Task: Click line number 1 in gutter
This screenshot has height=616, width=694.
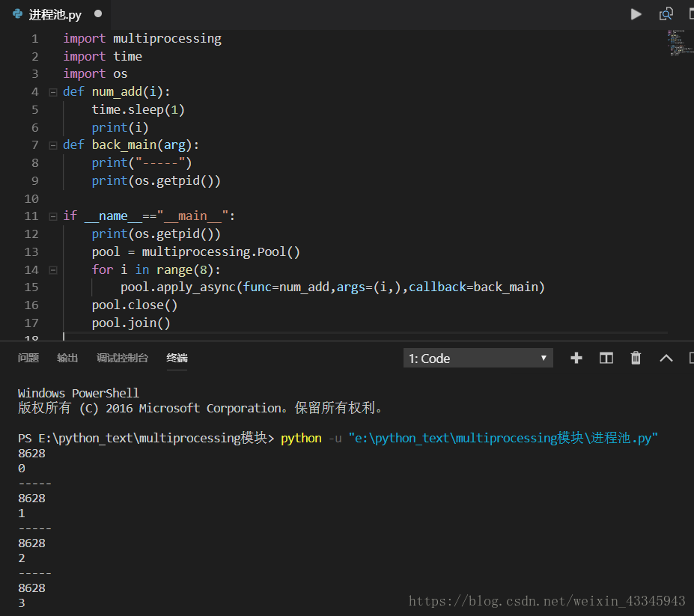Action: [x=35, y=39]
